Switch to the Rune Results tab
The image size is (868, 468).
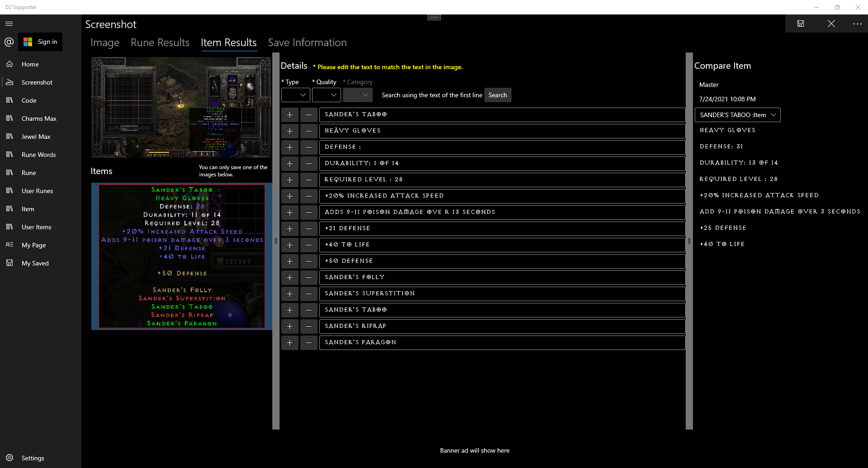(x=160, y=43)
